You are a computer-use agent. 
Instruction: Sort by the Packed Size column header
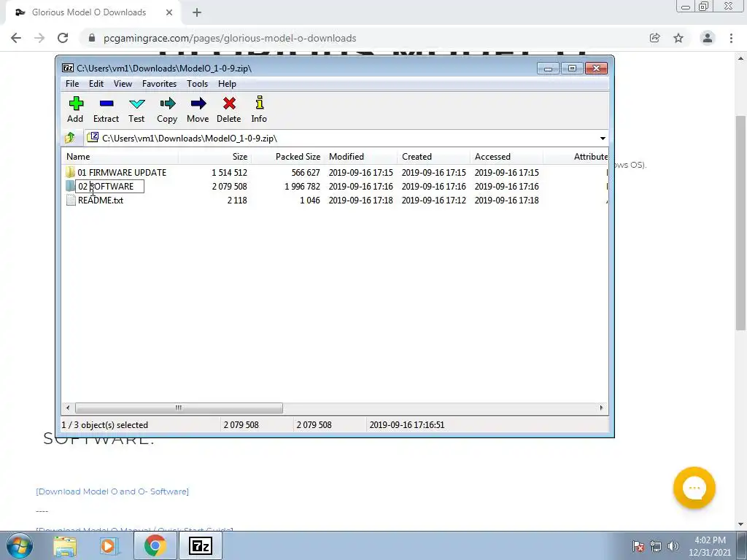[x=287, y=157]
